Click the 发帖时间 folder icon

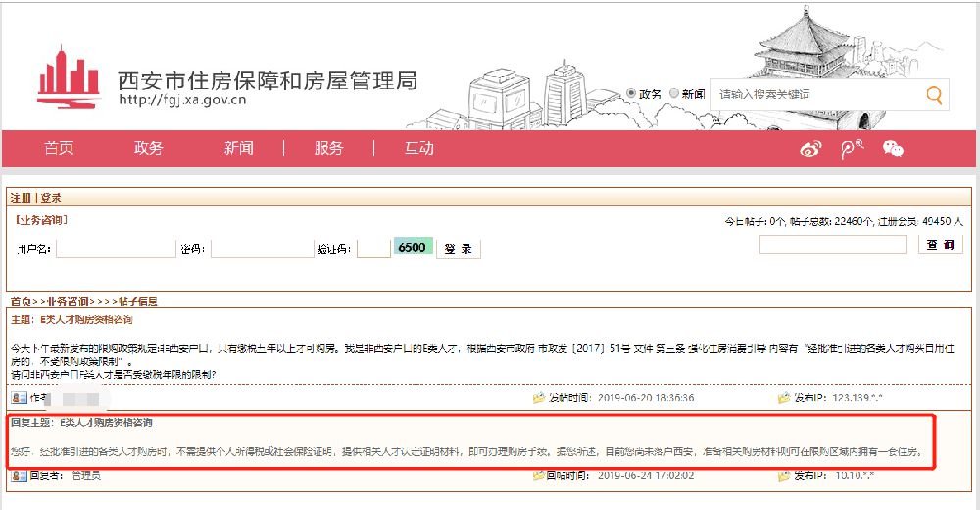click(x=538, y=398)
